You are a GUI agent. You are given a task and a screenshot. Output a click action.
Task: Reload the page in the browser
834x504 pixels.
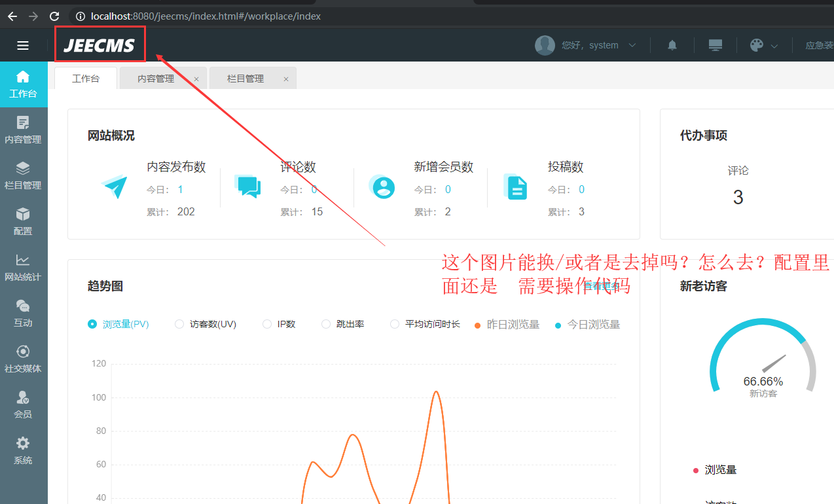[x=54, y=16]
